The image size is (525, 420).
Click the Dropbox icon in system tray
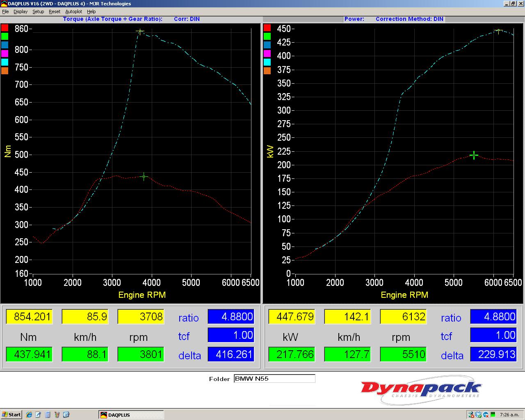click(x=478, y=415)
